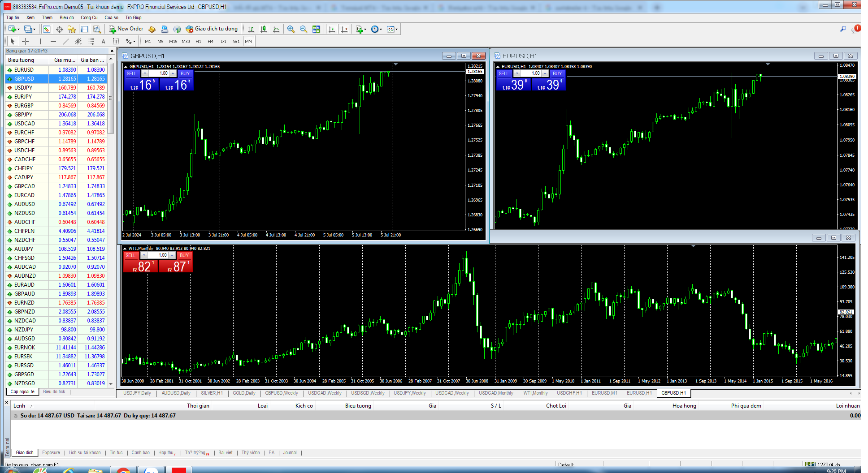This screenshot has height=473, width=868.
Task: Tile chart windows icon
Action: pyautogui.click(x=316, y=29)
